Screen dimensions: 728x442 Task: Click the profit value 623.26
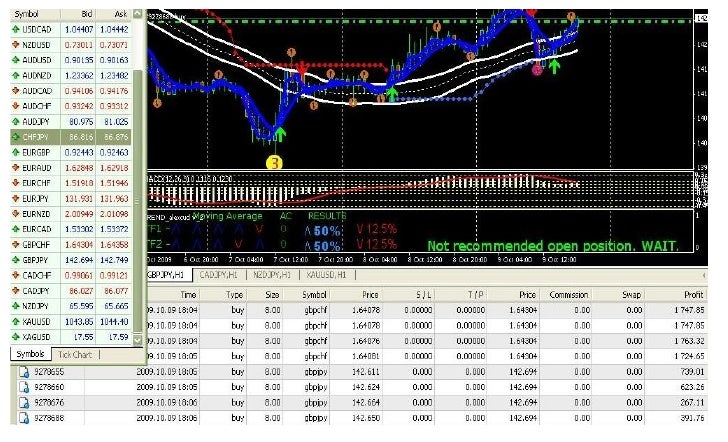tap(692, 387)
